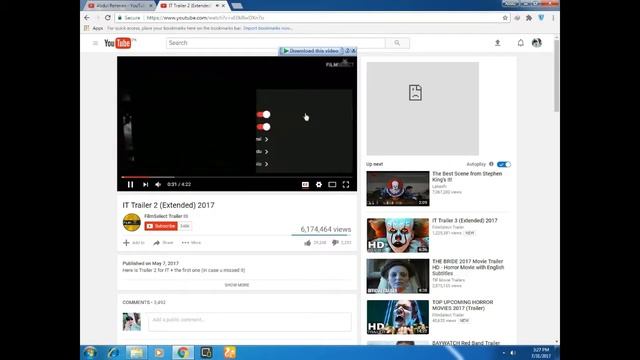Click Download this video button

[311, 51]
